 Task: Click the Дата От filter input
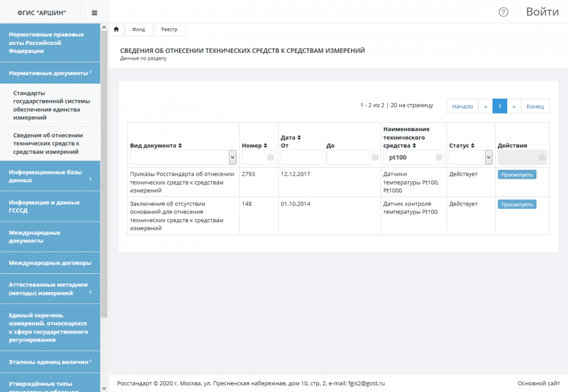click(303, 157)
